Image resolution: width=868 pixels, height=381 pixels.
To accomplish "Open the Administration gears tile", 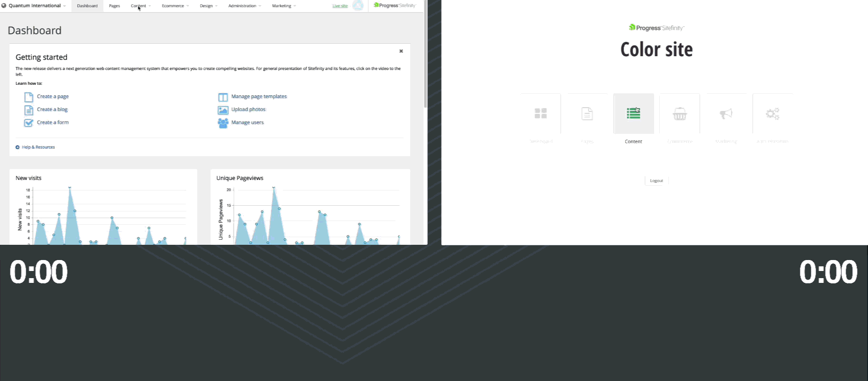I will 772,113.
